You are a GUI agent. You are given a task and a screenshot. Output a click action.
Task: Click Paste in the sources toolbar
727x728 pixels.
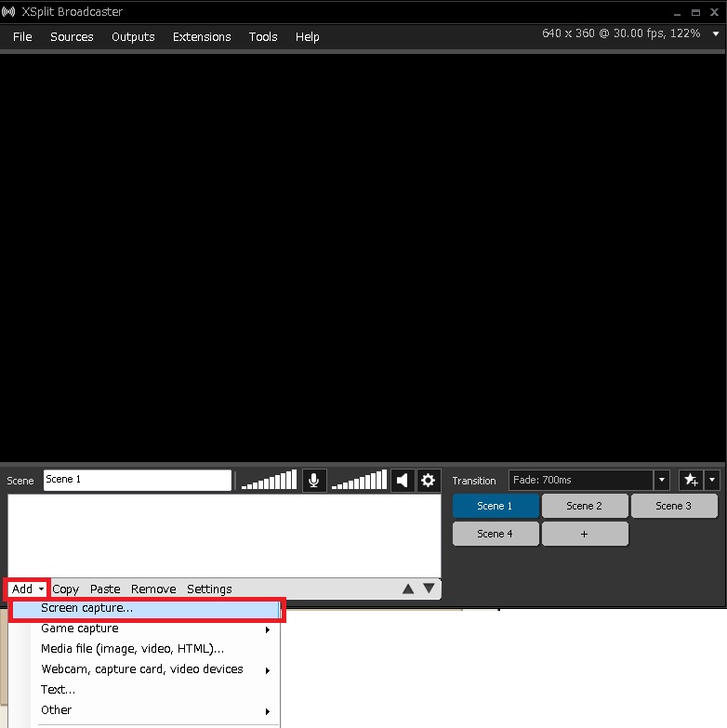tap(105, 589)
